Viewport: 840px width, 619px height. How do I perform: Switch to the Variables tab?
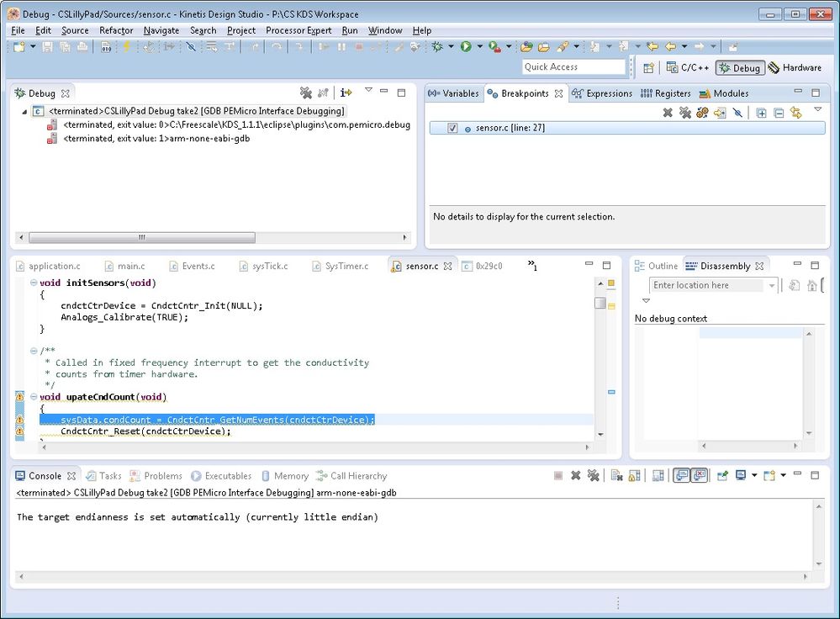(453, 93)
